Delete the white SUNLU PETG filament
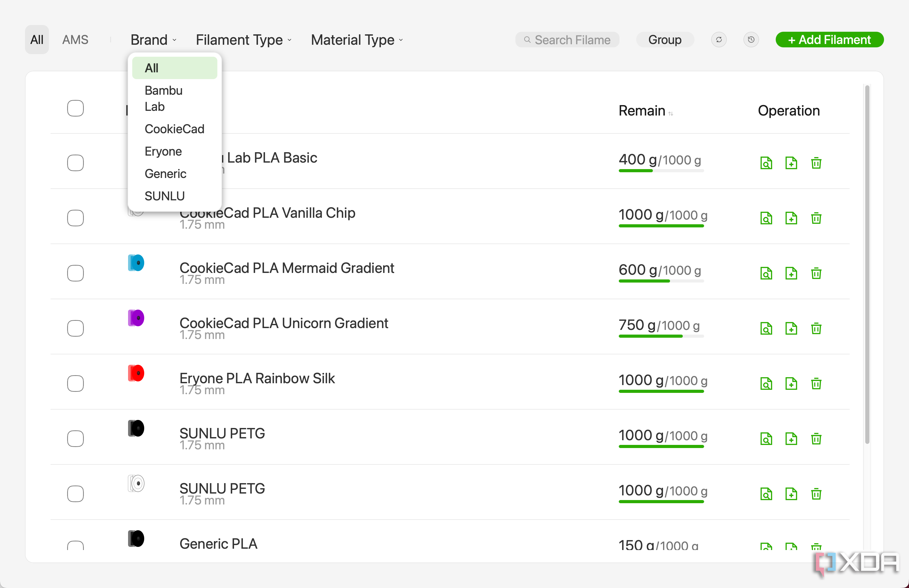The height and width of the screenshot is (588, 909). 816,494
